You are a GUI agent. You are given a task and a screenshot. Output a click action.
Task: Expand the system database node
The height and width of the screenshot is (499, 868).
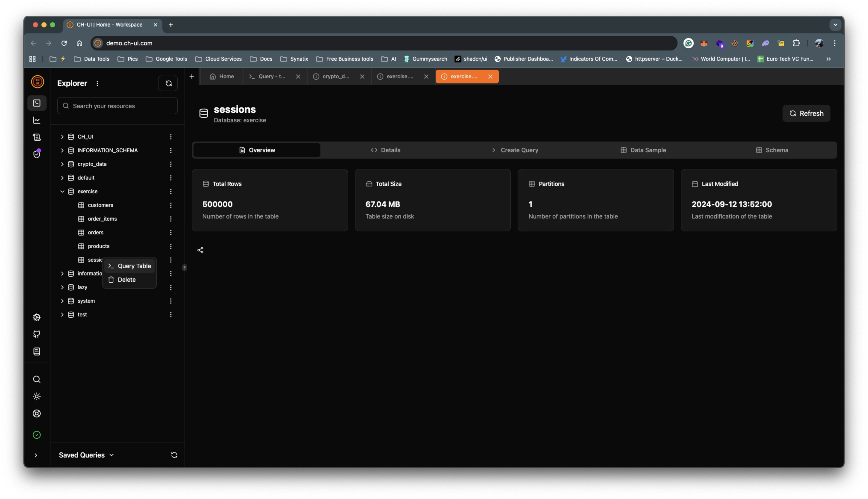(x=62, y=301)
